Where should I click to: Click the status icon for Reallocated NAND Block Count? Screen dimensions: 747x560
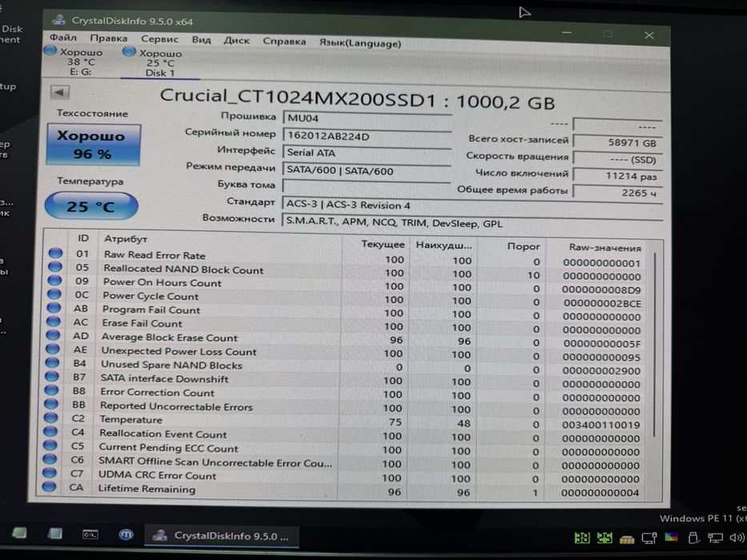click(55, 266)
